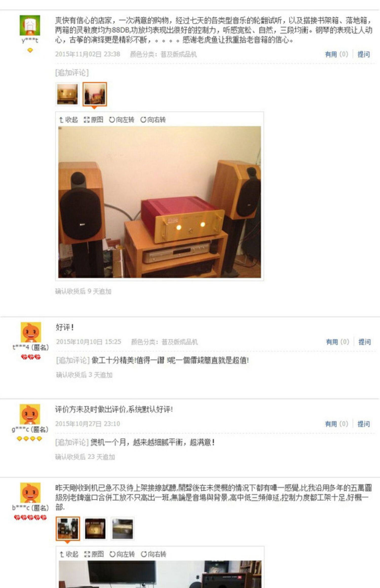Select first thumbnail in y***t review
The height and width of the screenshot is (588, 380).
(67, 94)
